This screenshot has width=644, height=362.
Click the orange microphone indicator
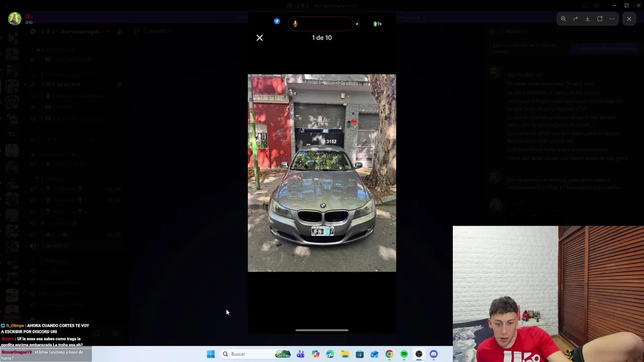pos(295,24)
